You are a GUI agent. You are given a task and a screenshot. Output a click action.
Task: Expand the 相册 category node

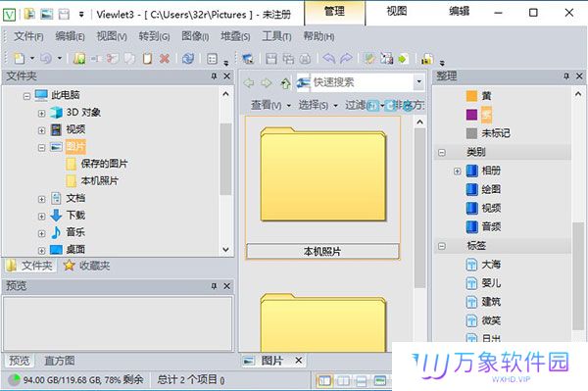click(x=457, y=171)
